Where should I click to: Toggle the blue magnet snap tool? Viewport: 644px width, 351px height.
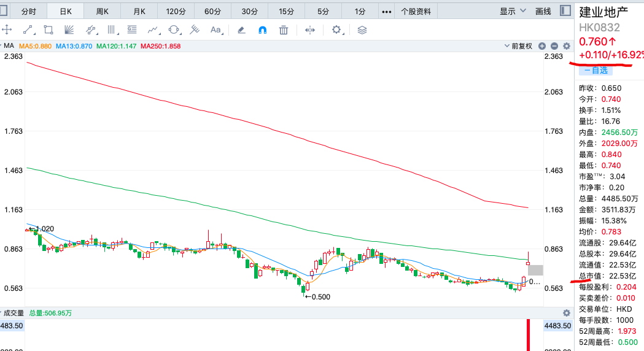pos(262,30)
